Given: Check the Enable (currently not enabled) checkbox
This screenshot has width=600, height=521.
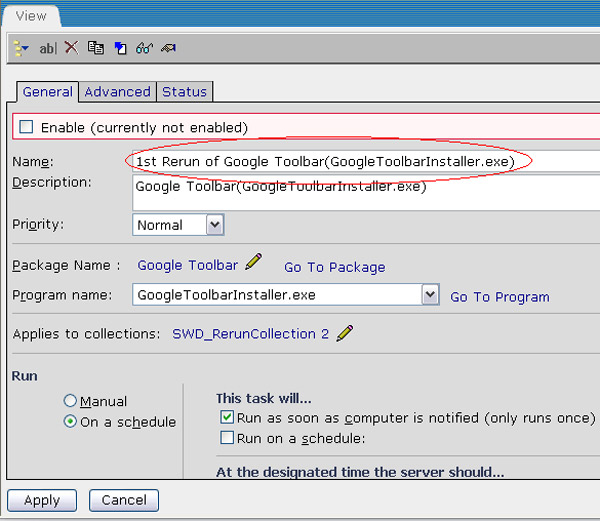Looking at the screenshot, I should point(26,127).
